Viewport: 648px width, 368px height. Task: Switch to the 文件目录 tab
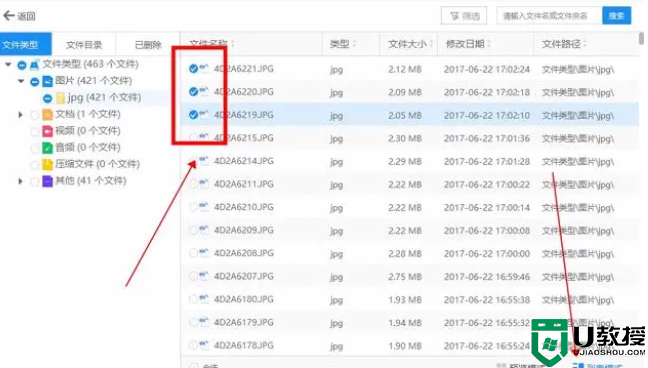pos(84,45)
